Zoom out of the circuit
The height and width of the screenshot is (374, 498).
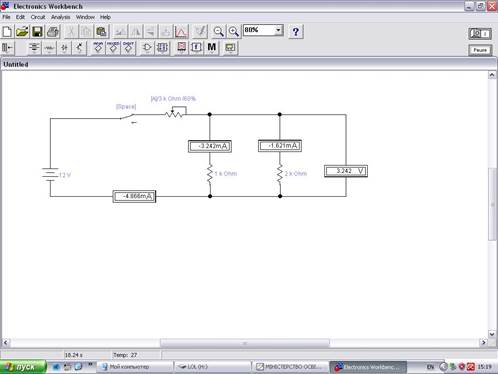(x=219, y=32)
